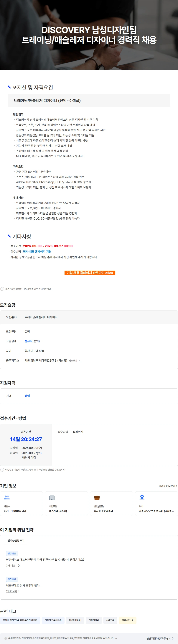Viewport: 178px width, 644px height.
Task: Click the 관련 경력 6년 이상 13년 이하 line
Action: [33, 171]
